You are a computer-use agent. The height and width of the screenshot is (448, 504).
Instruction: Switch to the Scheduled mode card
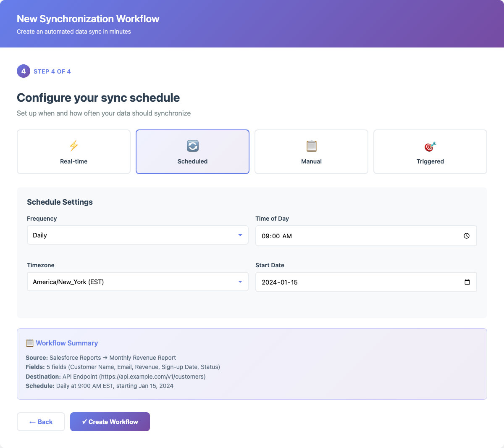click(192, 152)
